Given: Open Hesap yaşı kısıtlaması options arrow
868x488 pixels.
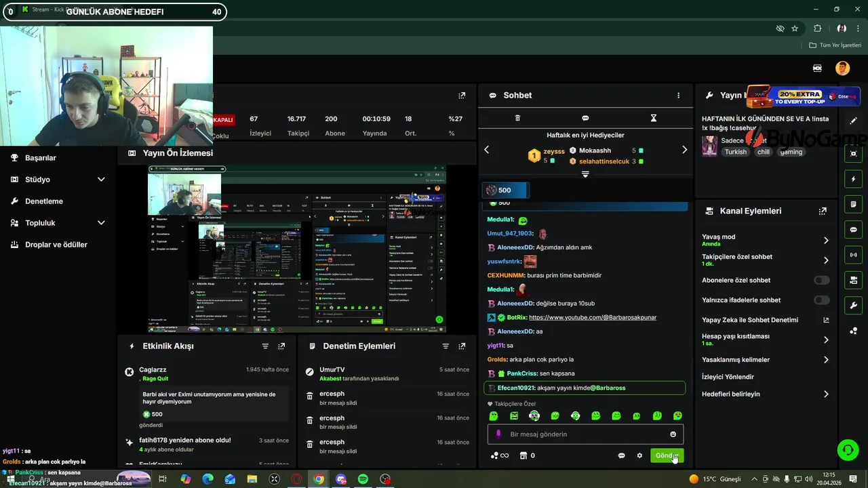Looking at the screenshot, I should [x=826, y=340].
